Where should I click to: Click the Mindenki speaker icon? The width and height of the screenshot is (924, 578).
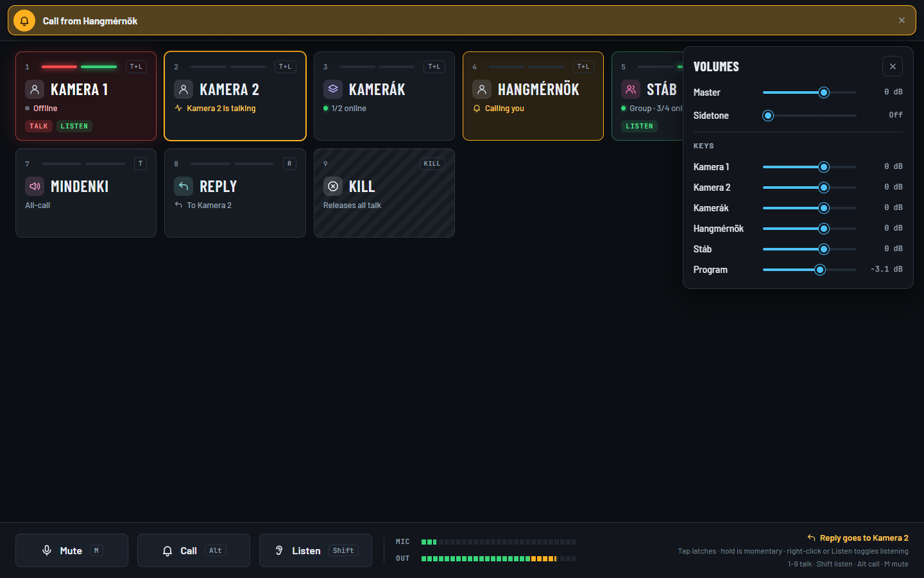(35, 186)
